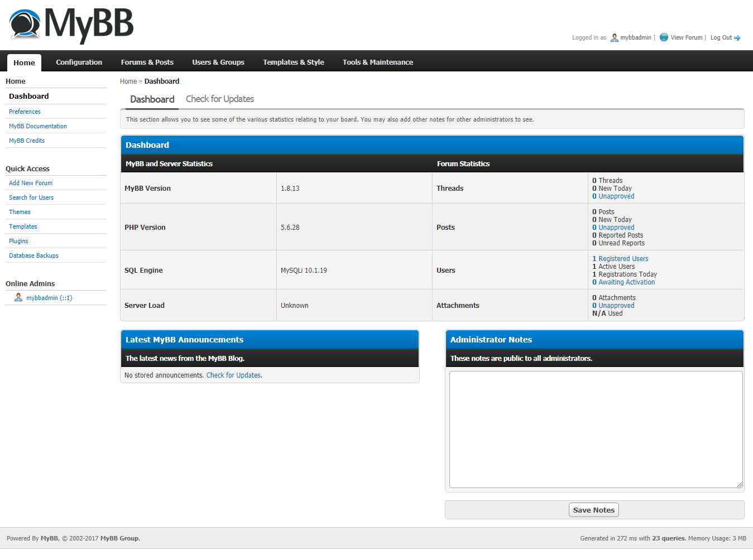753x560 pixels.
Task: Click View Forum link text
Action: click(x=687, y=37)
